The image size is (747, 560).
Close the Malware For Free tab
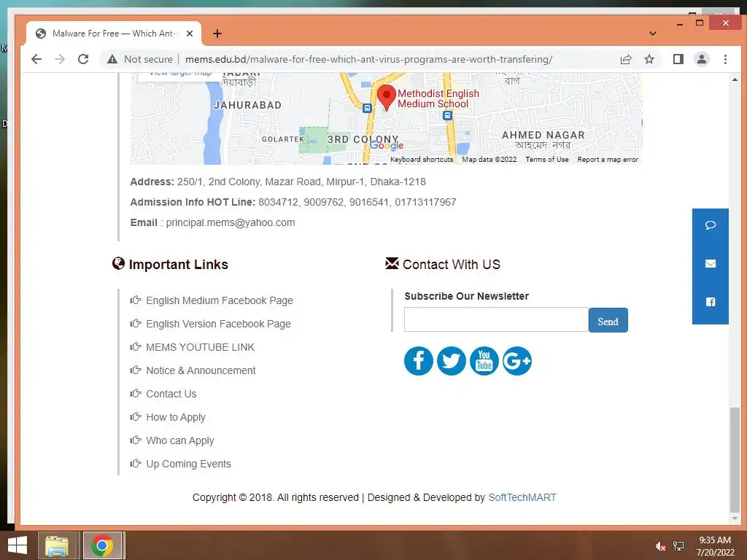190,34
